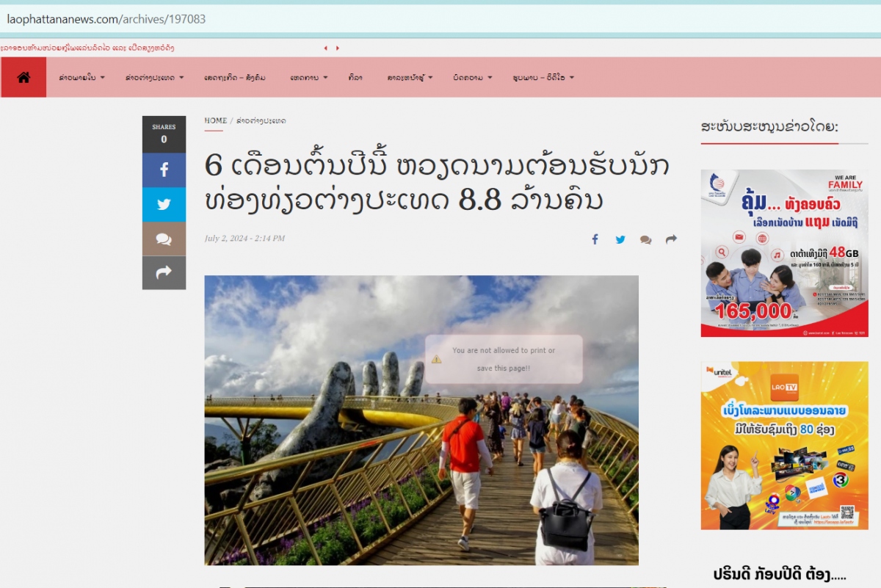Click small Facebook icon beside article date
Viewport: 881px width, 588px height.
pyautogui.click(x=595, y=239)
